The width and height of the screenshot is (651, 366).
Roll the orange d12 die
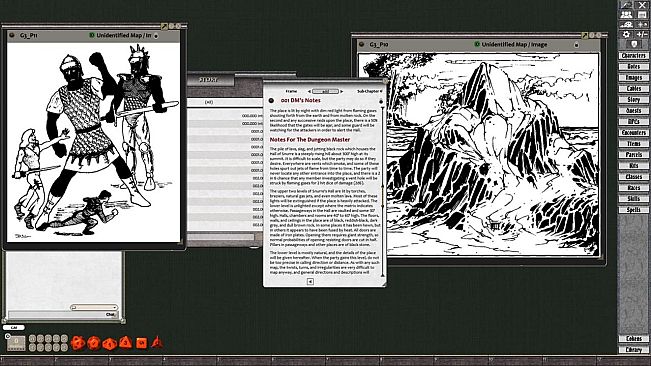click(x=94, y=343)
